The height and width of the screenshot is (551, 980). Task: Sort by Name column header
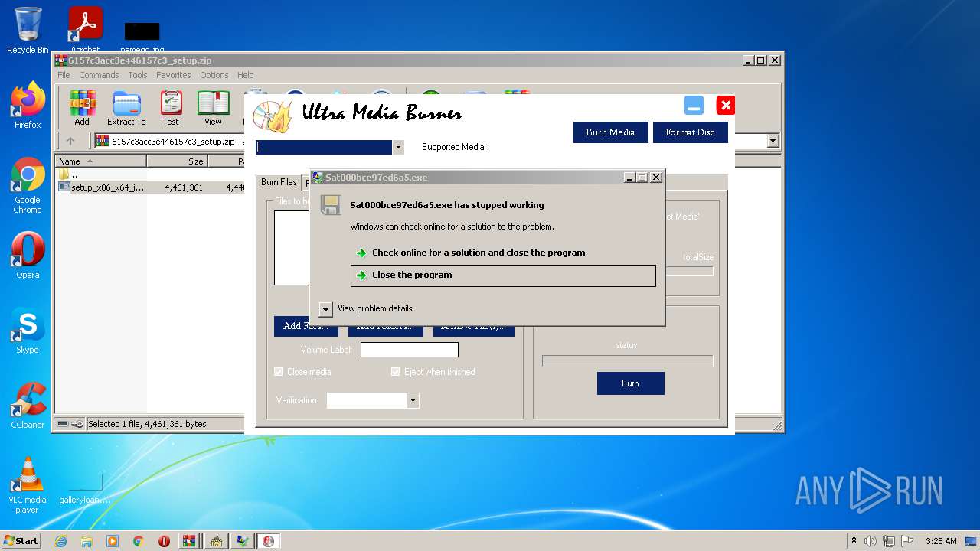click(x=100, y=161)
